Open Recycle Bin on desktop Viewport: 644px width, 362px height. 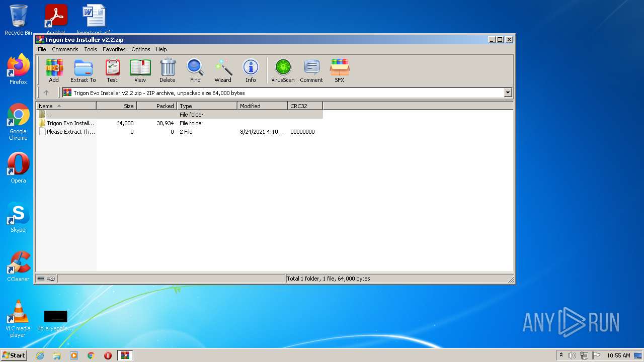click(18, 20)
